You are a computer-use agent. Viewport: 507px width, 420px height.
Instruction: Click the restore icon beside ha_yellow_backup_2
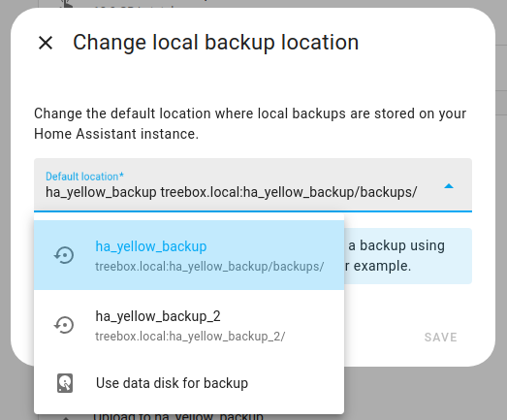click(64, 325)
